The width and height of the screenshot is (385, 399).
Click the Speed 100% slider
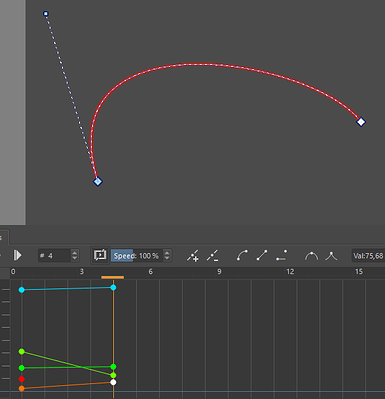pyautogui.click(x=137, y=256)
